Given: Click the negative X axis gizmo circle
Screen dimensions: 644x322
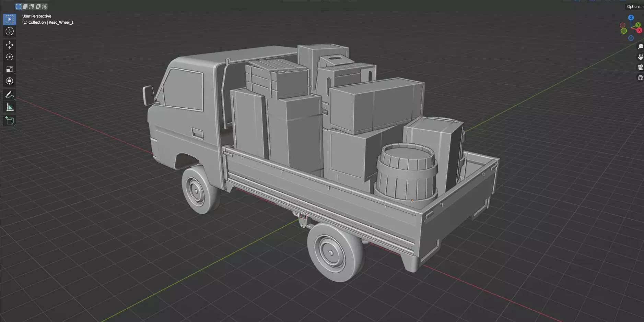Looking at the screenshot, I should pyautogui.click(x=622, y=25).
